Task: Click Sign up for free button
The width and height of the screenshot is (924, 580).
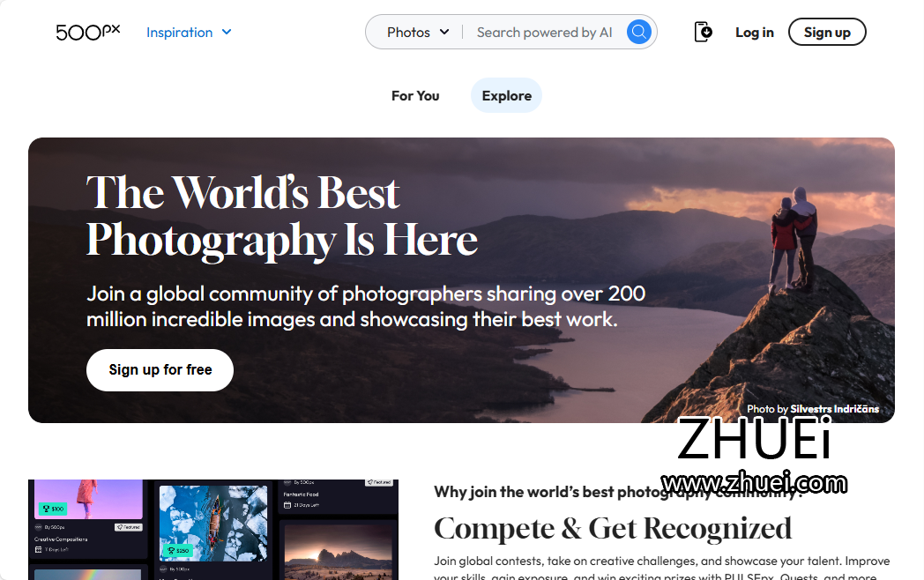Action: pyautogui.click(x=160, y=369)
